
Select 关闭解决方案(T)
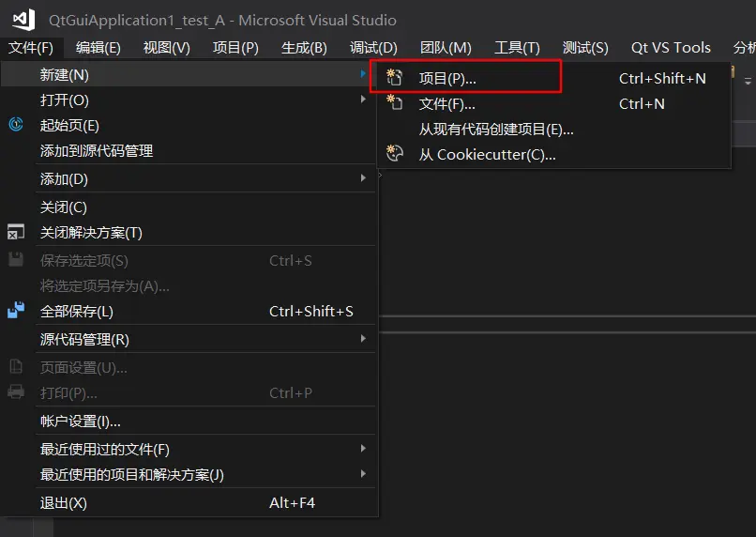(189, 233)
